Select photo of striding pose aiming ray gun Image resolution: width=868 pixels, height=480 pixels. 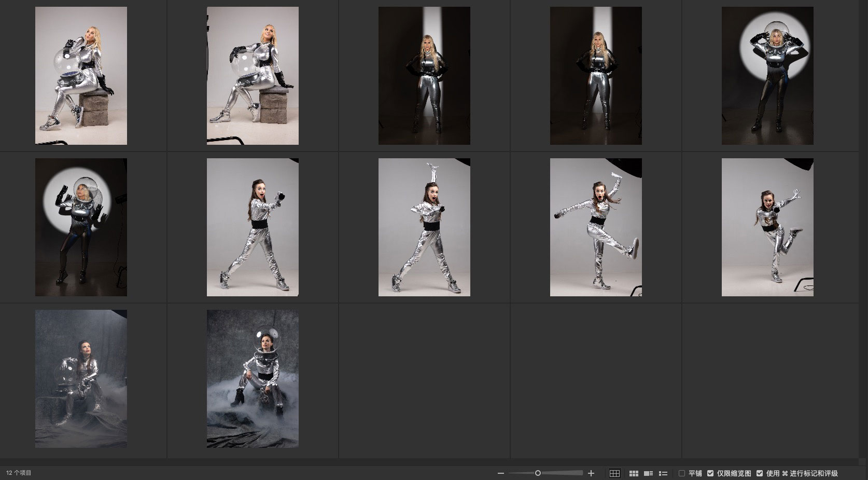pyautogui.click(x=253, y=227)
